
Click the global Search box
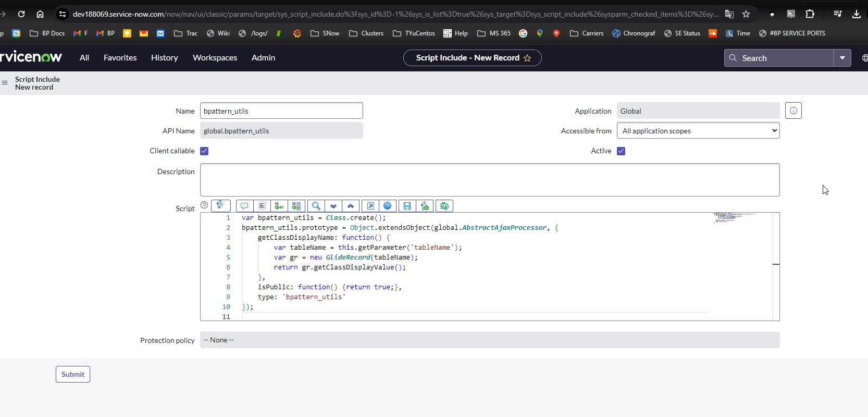coord(779,58)
